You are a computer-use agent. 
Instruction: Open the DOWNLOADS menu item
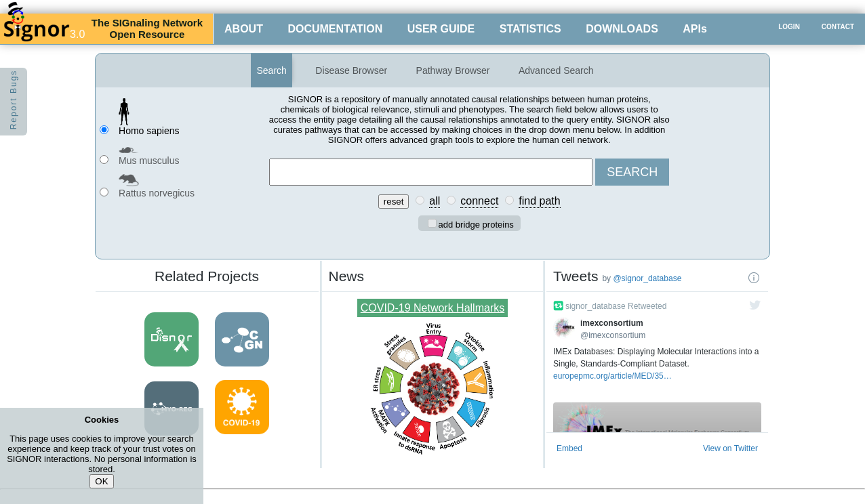click(622, 28)
